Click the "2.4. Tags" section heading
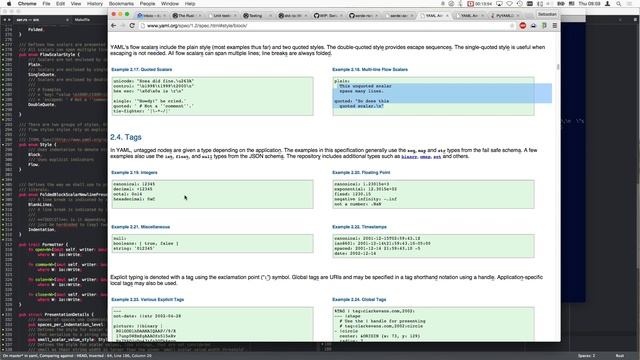The image size is (640, 360). click(126, 137)
